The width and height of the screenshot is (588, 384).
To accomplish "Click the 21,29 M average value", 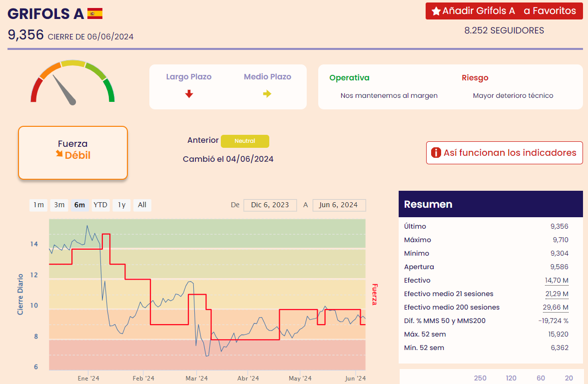I will pos(557,294).
